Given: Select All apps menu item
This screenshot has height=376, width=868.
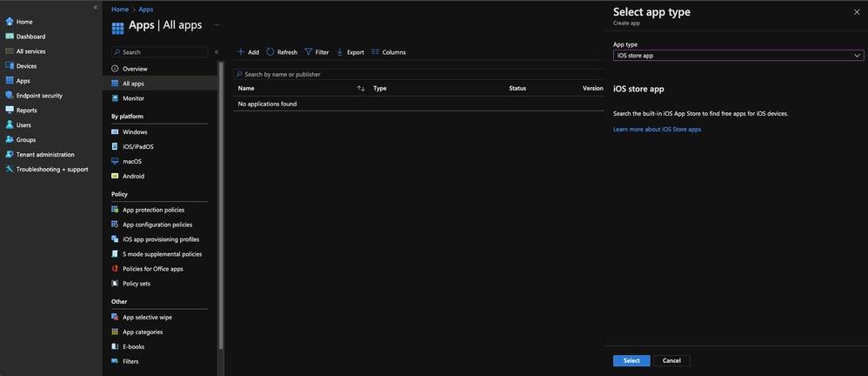Looking at the screenshot, I should (x=160, y=84).
